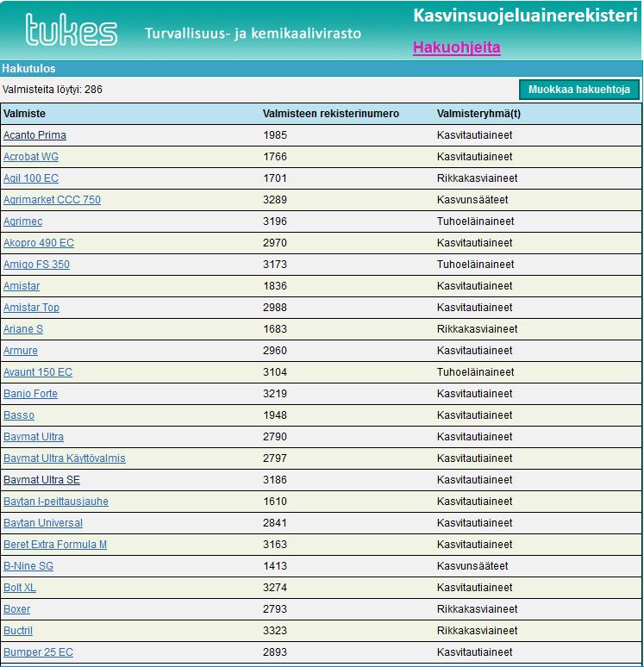Click register number 1413

(275, 566)
